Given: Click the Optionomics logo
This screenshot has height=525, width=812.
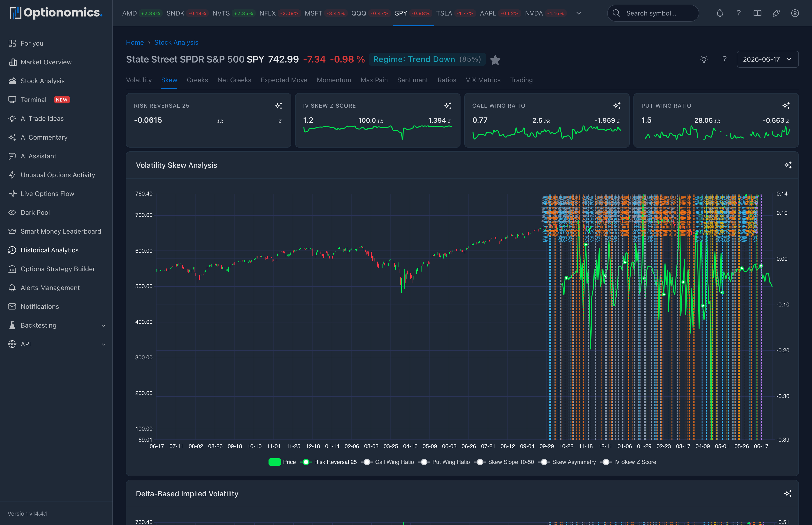Looking at the screenshot, I should (55, 13).
